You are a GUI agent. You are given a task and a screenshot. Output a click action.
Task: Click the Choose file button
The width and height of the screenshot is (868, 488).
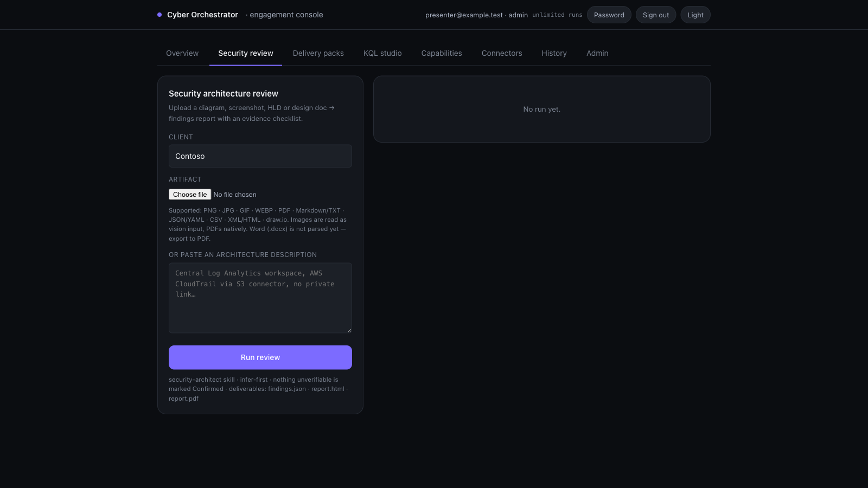[x=190, y=194]
